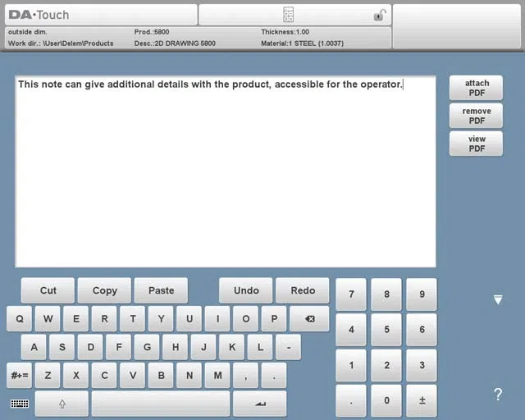Click the remove PDF button
The image size is (525, 420).
point(476,116)
